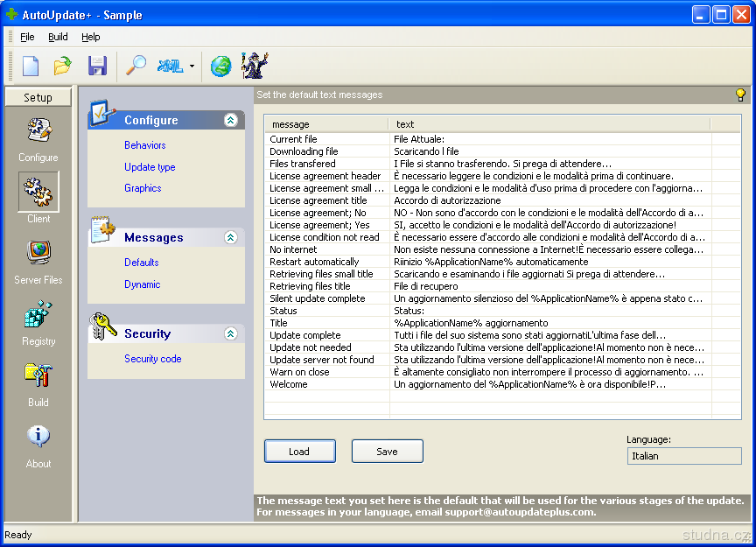Click the magnifying glass preview icon
Screen dimensions: 756x547
(136, 66)
